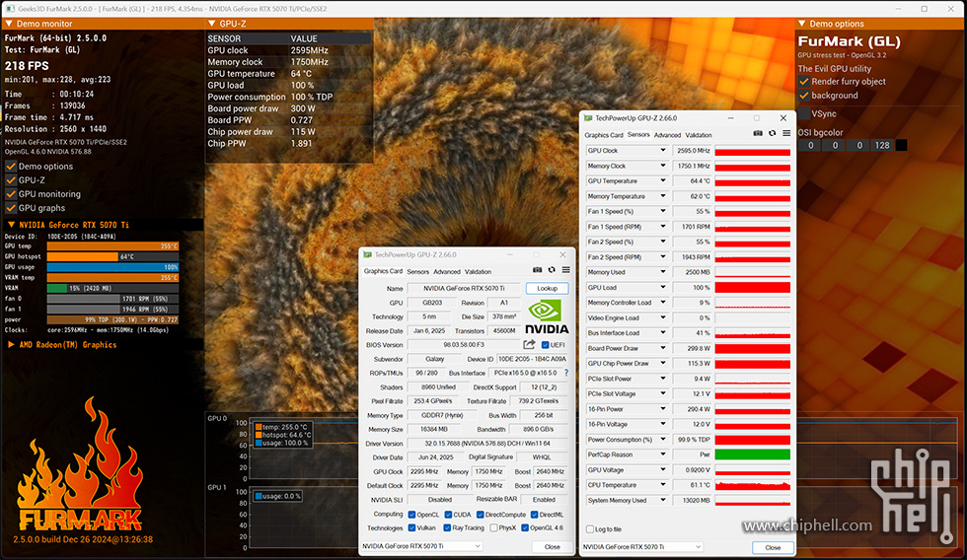Disable Render furry object option
The image size is (967, 560).
804,81
